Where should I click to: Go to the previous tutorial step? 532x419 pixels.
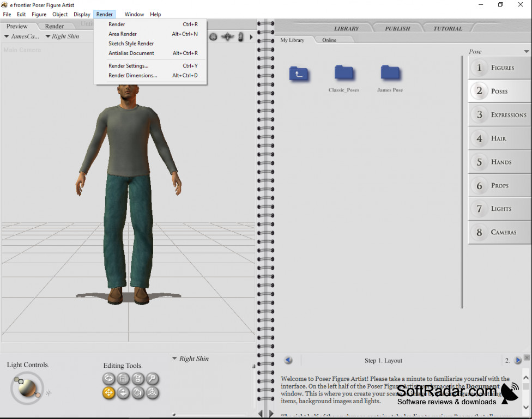288,360
